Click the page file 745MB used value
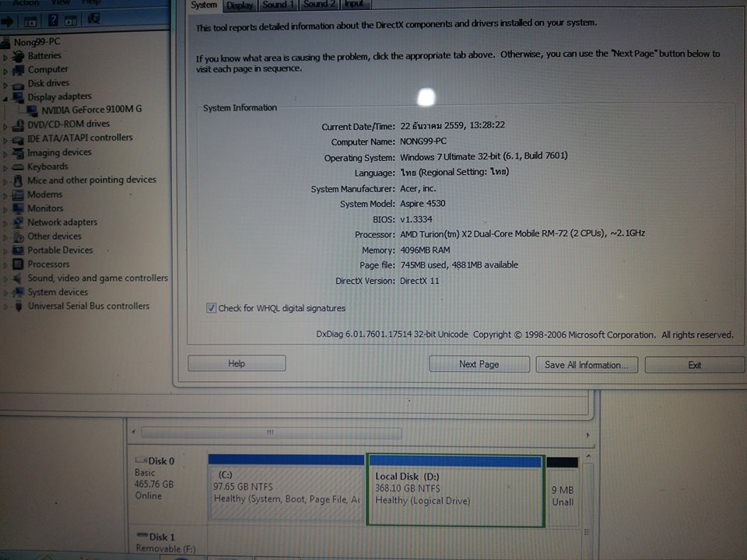Screen dimensions: 747x560 pos(459,264)
